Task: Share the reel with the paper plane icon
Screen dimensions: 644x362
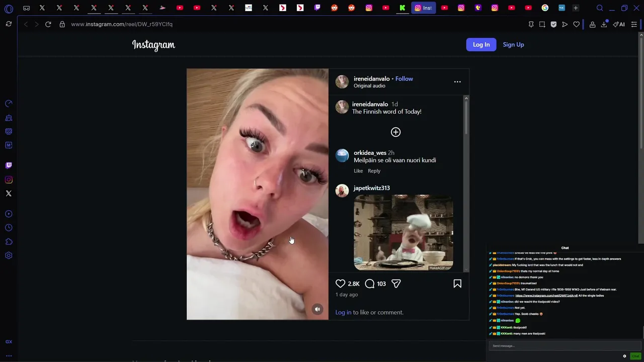Action: click(396, 284)
